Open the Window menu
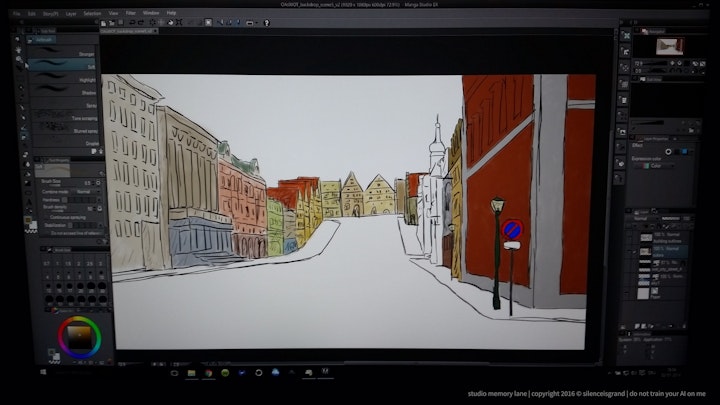The image size is (720, 405). (x=151, y=14)
